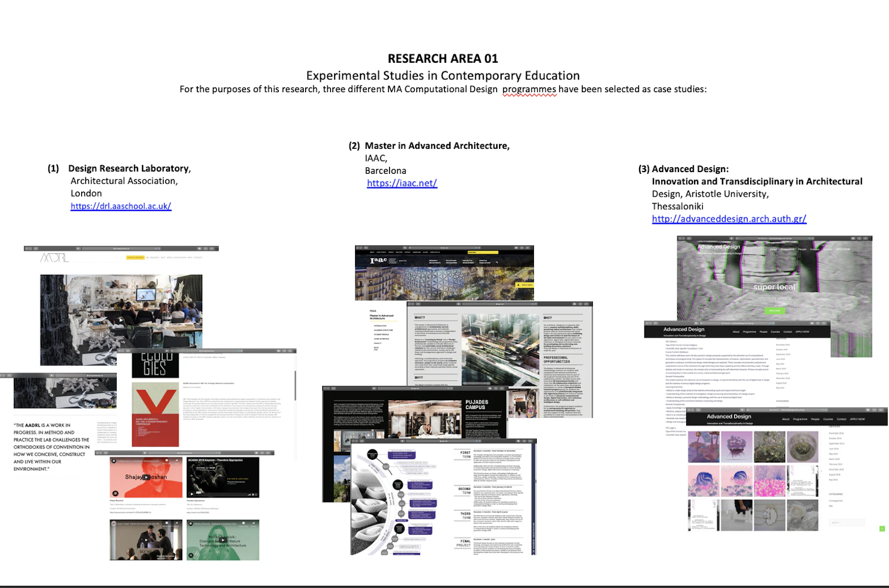
Task: Select the Pujades Campus heading
Action: [477, 404]
